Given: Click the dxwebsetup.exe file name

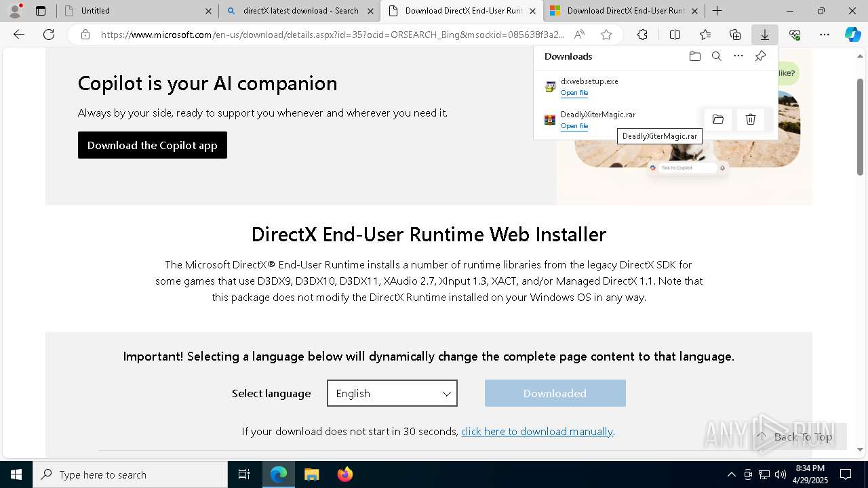Looking at the screenshot, I should [x=589, y=81].
